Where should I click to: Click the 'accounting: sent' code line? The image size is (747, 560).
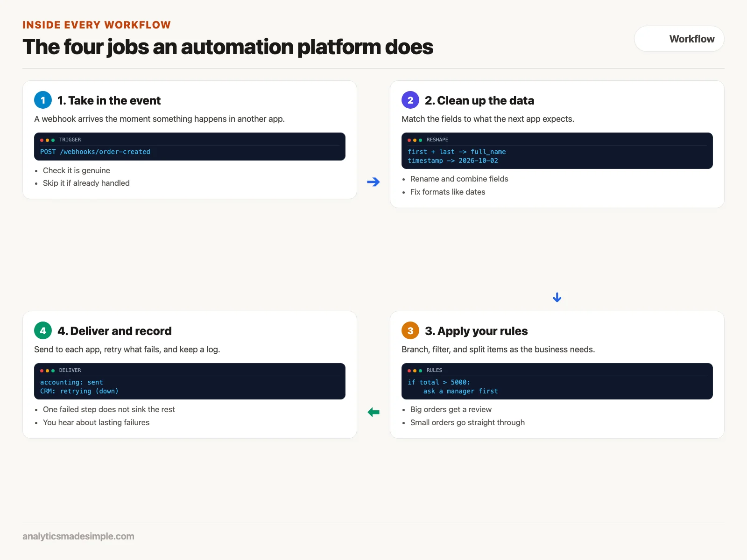(71, 382)
